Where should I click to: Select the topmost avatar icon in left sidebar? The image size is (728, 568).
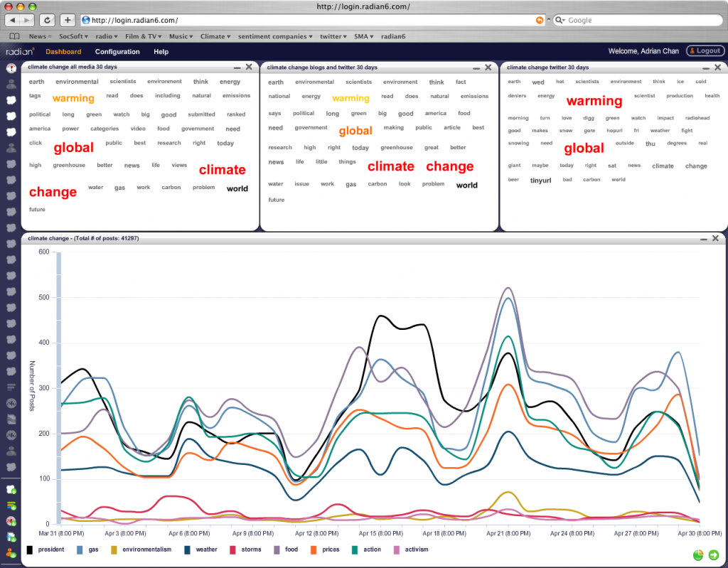[x=11, y=84]
